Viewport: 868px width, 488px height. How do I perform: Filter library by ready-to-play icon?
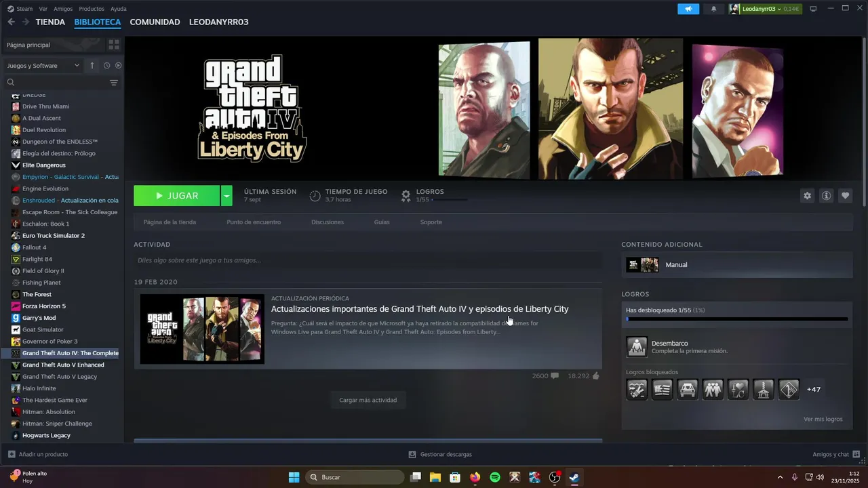[118, 66]
